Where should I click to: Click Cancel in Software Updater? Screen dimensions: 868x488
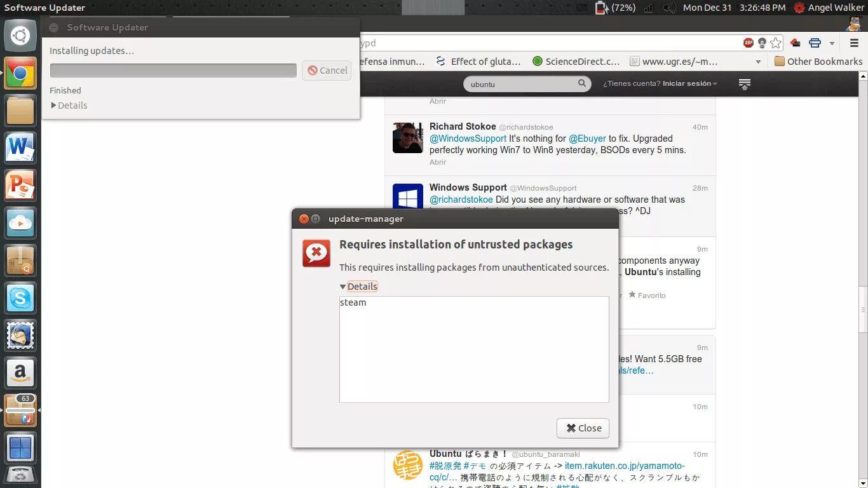[x=327, y=71]
